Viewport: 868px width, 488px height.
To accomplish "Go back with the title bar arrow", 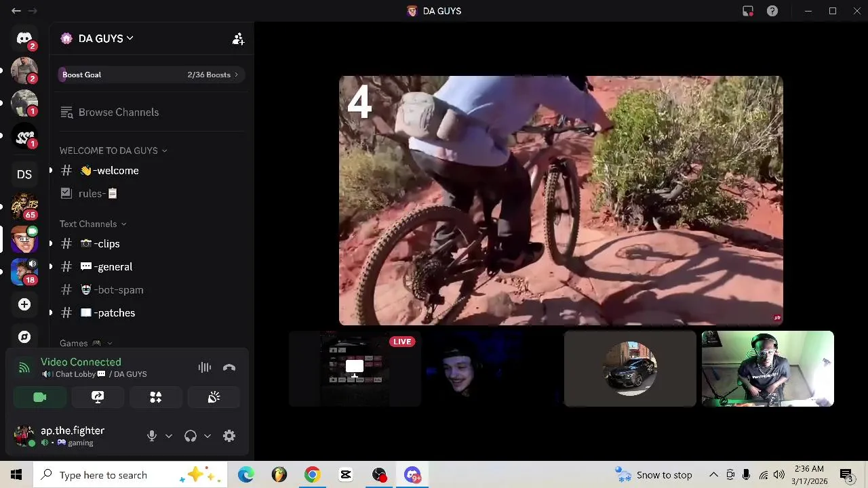I will (16, 11).
